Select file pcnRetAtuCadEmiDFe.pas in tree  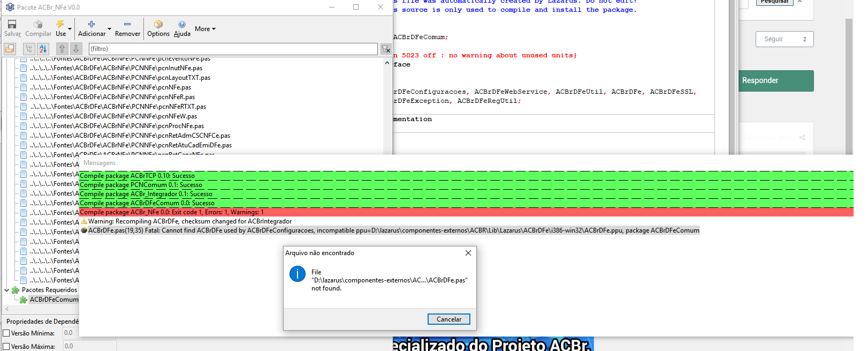pos(131,145)
